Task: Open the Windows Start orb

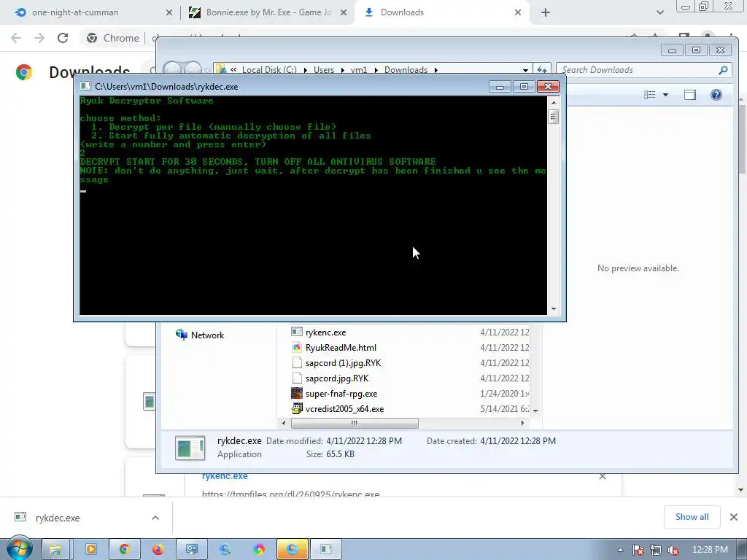Action: (x=18, y=549)
